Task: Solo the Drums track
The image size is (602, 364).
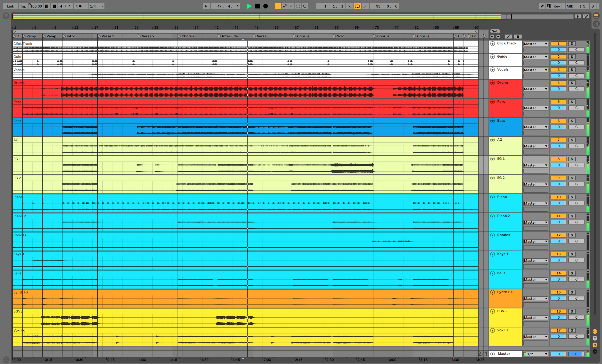Action: (x=572, y=83)
